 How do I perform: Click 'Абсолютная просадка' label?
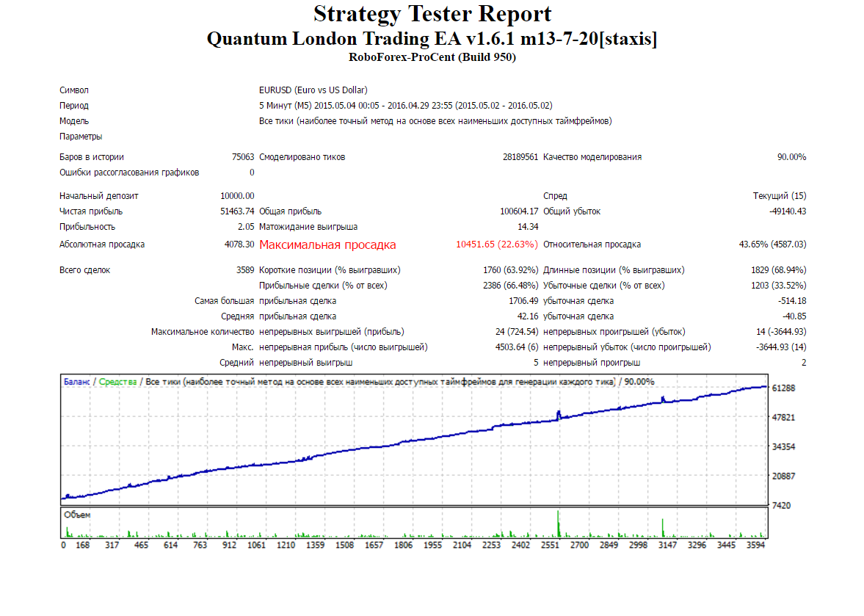(x=102, y=244)
